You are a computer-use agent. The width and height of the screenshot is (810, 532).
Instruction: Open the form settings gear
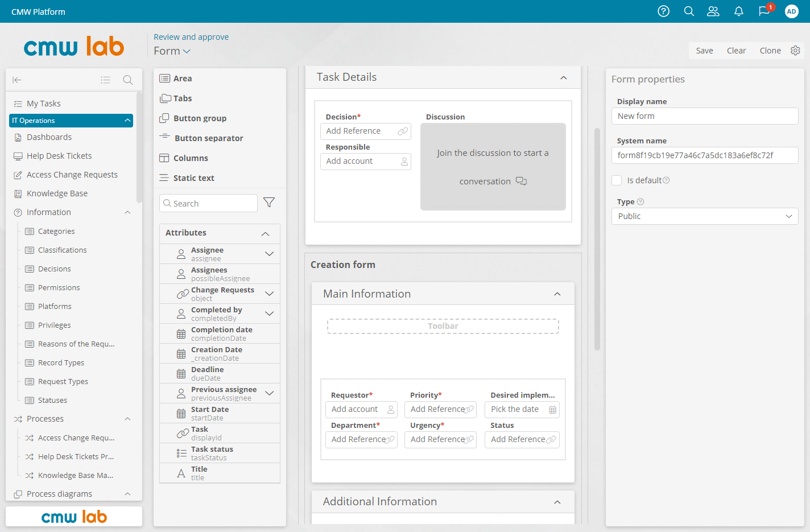(795, 50)
